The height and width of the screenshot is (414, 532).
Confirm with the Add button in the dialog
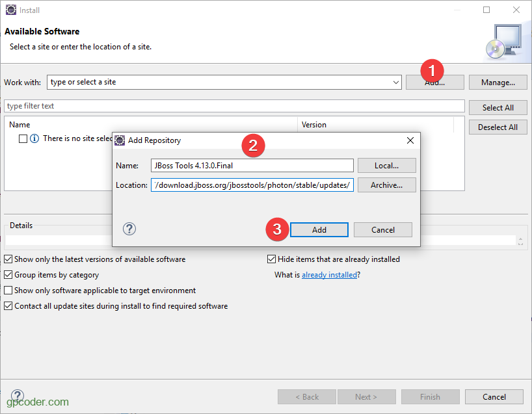(x=319, y=229)
